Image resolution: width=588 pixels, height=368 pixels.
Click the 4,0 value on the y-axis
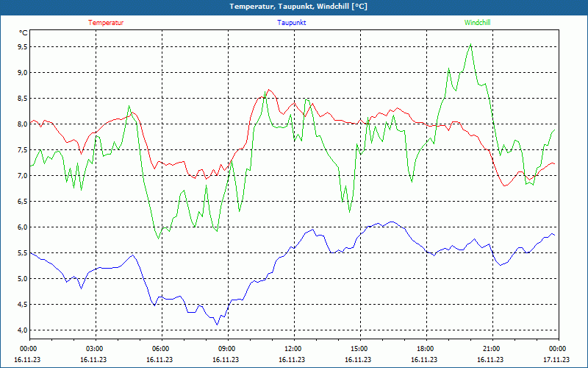22,330
